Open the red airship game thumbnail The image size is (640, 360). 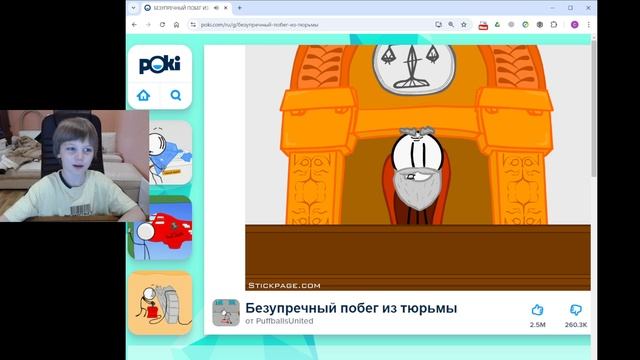pos(160,228)
